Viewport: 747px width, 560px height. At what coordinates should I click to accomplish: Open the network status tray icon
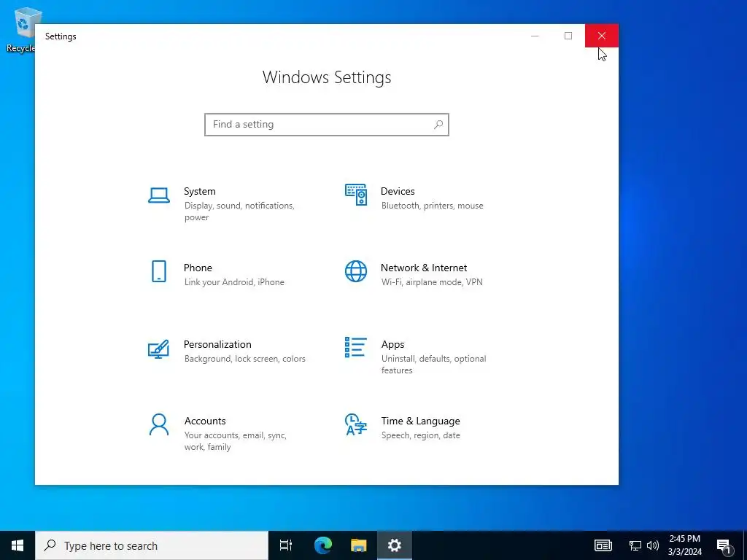pos(635,545)
